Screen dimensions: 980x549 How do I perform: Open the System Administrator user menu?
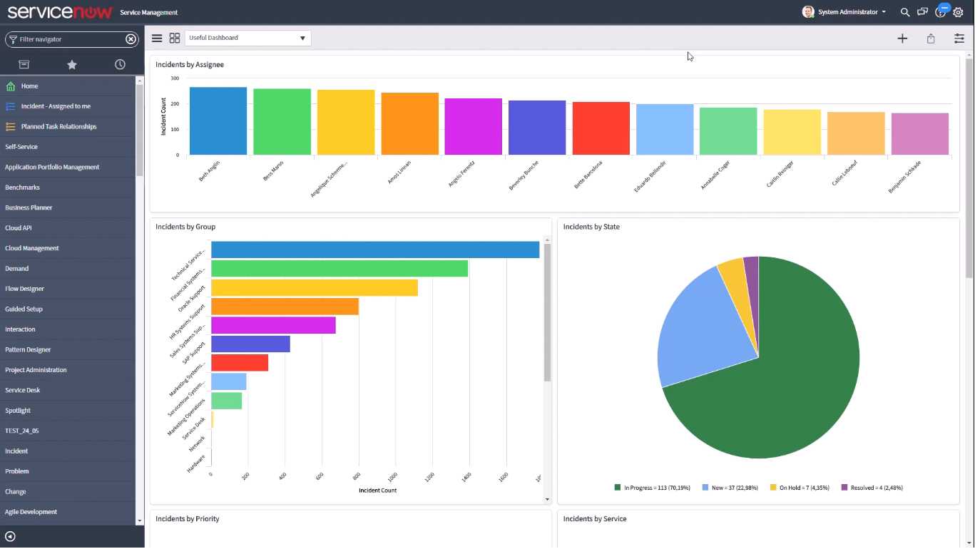click(844, 12)
